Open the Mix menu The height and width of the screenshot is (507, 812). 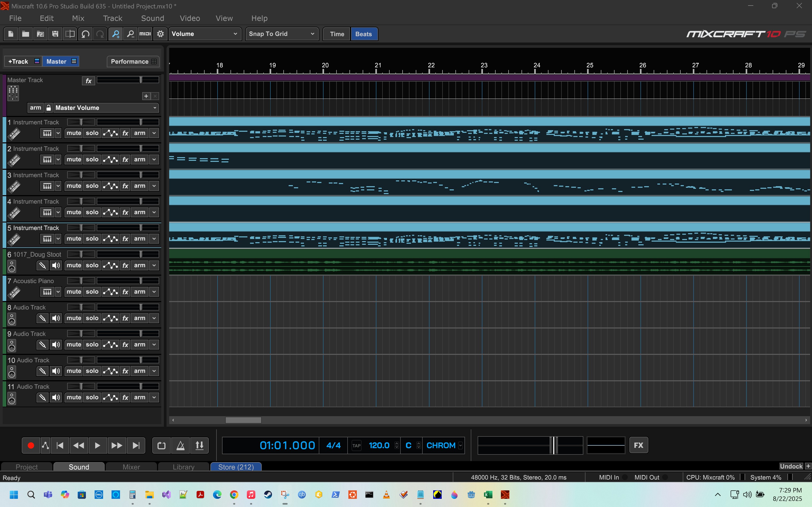coord(78,18)
